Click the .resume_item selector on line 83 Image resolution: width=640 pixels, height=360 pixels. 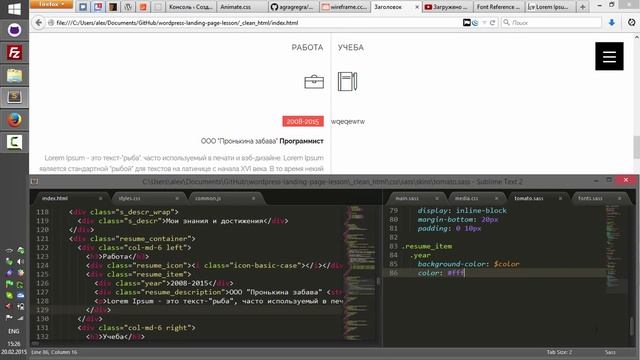coord(427,247)
